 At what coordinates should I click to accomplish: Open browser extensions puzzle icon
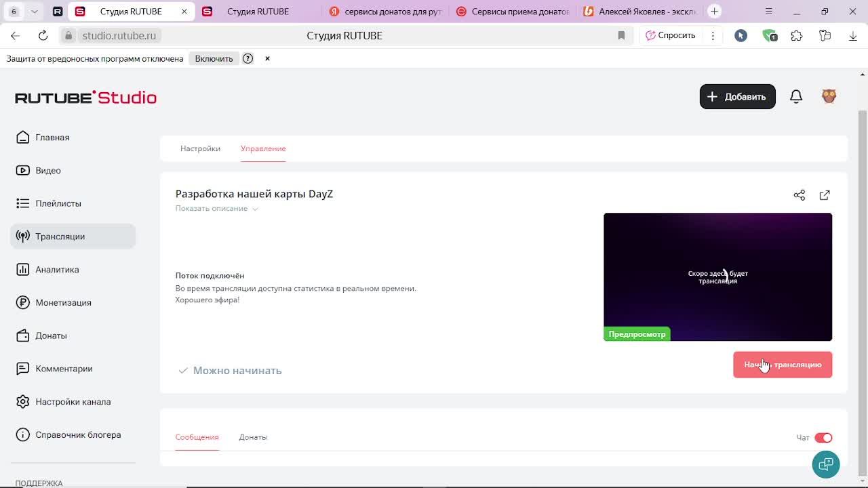point(797,35)
